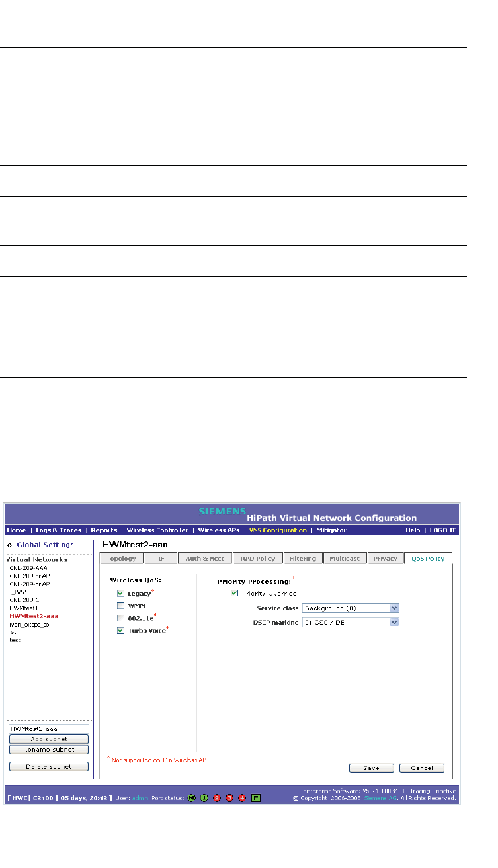
Task: Click the admin user link
Action: pos(140,798)
